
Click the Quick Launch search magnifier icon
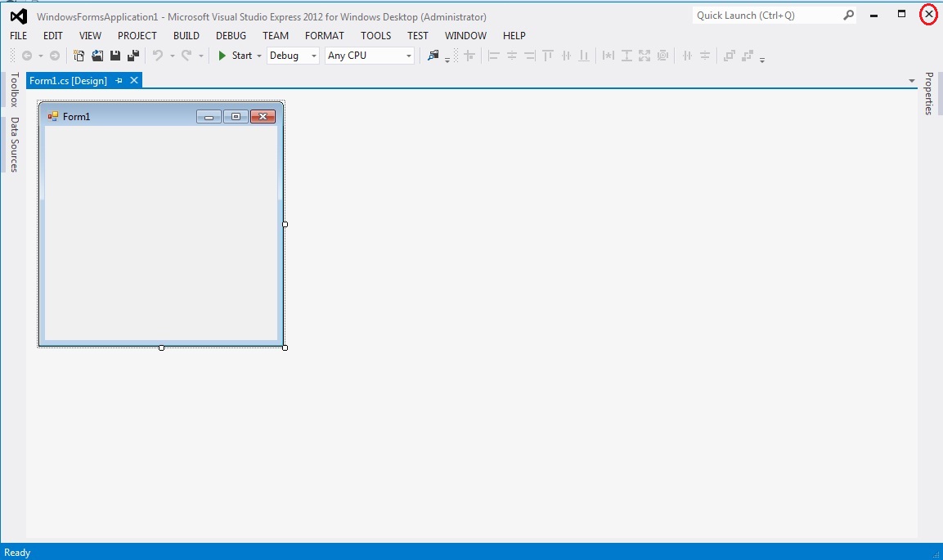pyautogui.click(x=848, y=15)
